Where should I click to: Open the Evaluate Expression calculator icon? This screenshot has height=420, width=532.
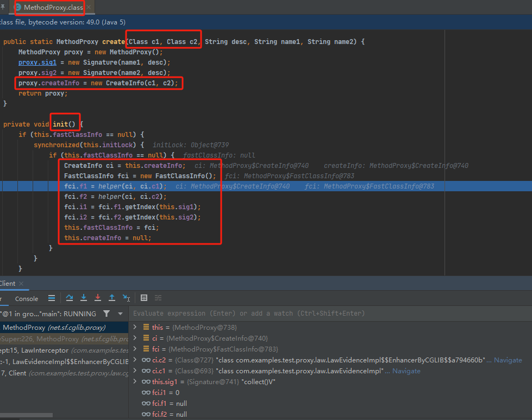pyautogui.click(x=144, y=298)
